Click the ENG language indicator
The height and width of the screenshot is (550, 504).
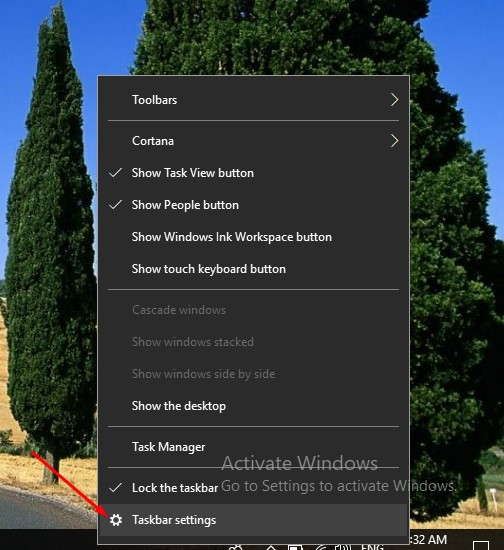click(x=372, y=546)
